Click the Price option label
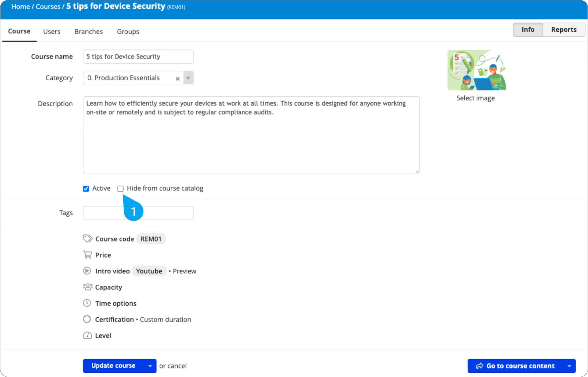 (103, 255)
